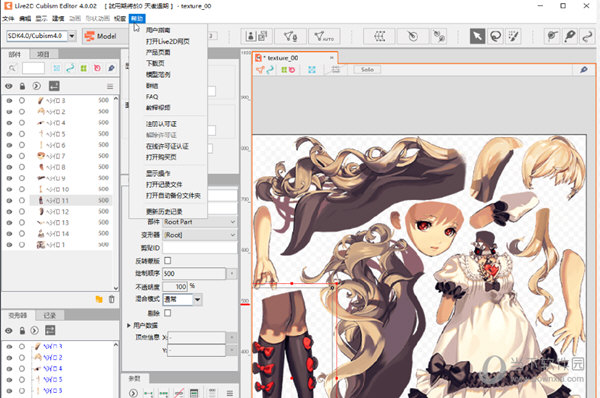Viewport: 600px width, 398px height.
Task: Open the [Root] deformer dropdown
Action: click(200, 235)
